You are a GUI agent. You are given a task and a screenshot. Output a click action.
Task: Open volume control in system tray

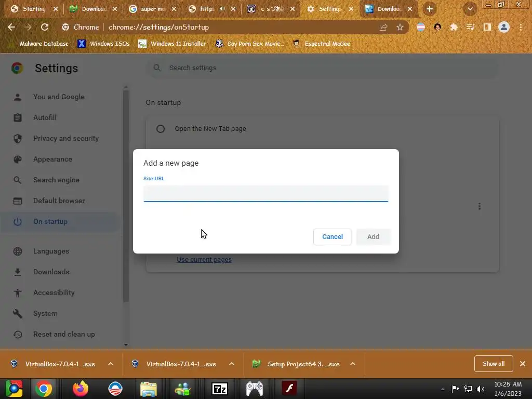[x=481, y=389]
